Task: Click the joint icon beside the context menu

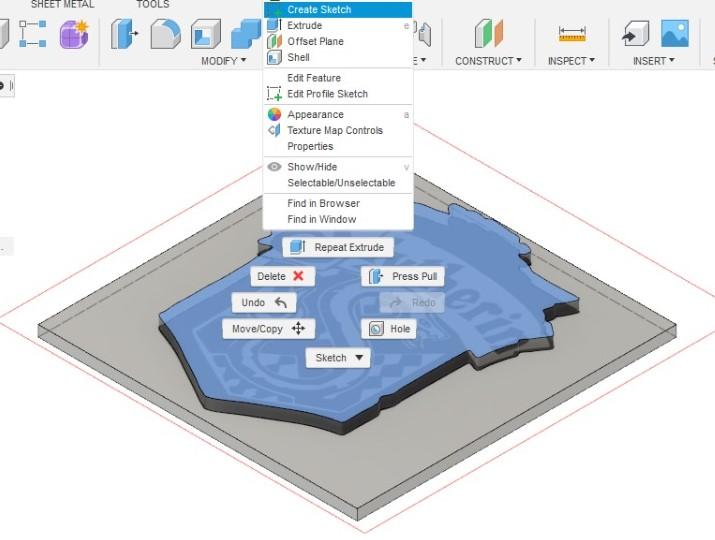Action: click(424, 34)
